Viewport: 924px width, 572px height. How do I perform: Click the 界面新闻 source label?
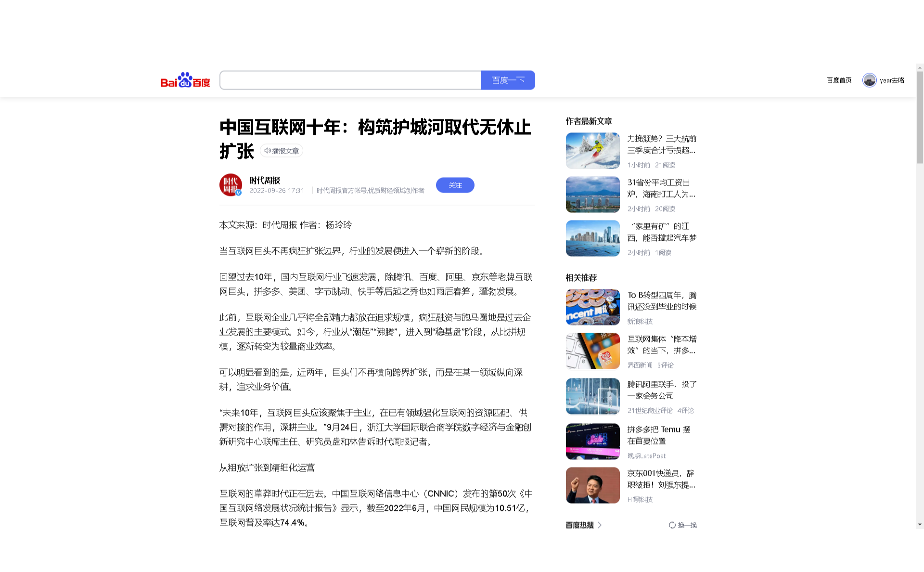(640, 365)
